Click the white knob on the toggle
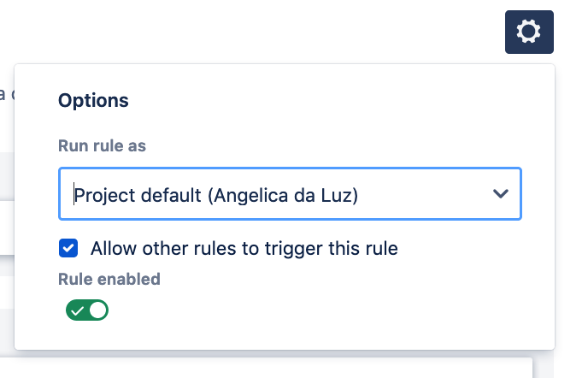 [x=98, y=310]
